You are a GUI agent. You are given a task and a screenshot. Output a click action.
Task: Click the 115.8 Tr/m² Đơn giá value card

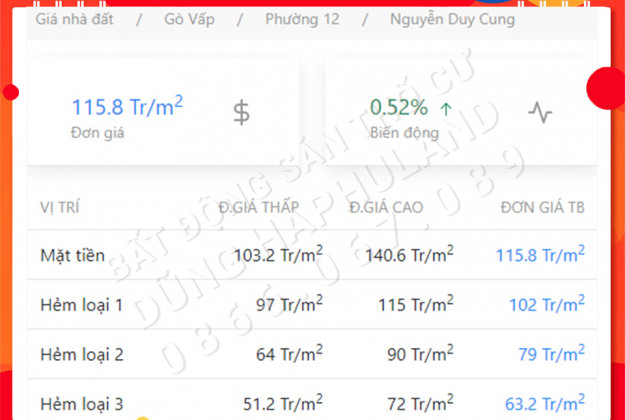[127, 107]
